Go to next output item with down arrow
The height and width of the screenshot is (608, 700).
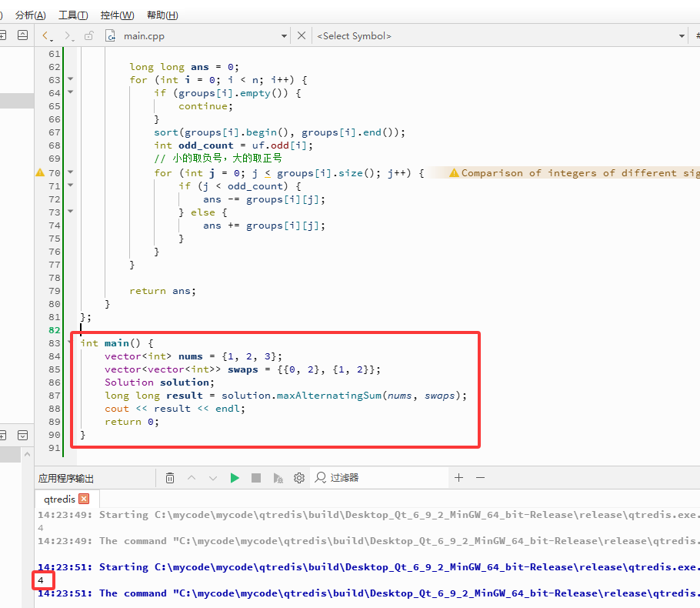click(x=213, y=478)
